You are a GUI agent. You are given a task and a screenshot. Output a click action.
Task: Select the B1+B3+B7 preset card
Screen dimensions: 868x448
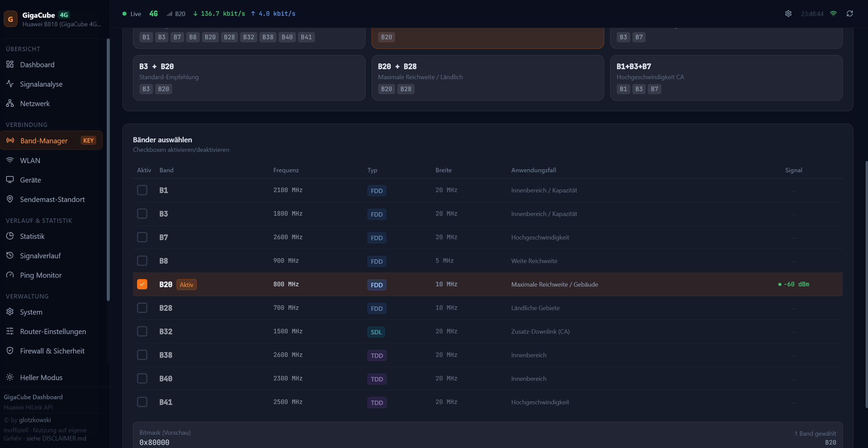point(726,78)
